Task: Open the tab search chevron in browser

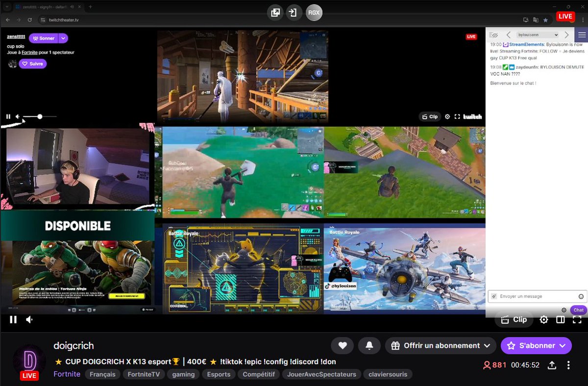Action: (x=7, y=7)
